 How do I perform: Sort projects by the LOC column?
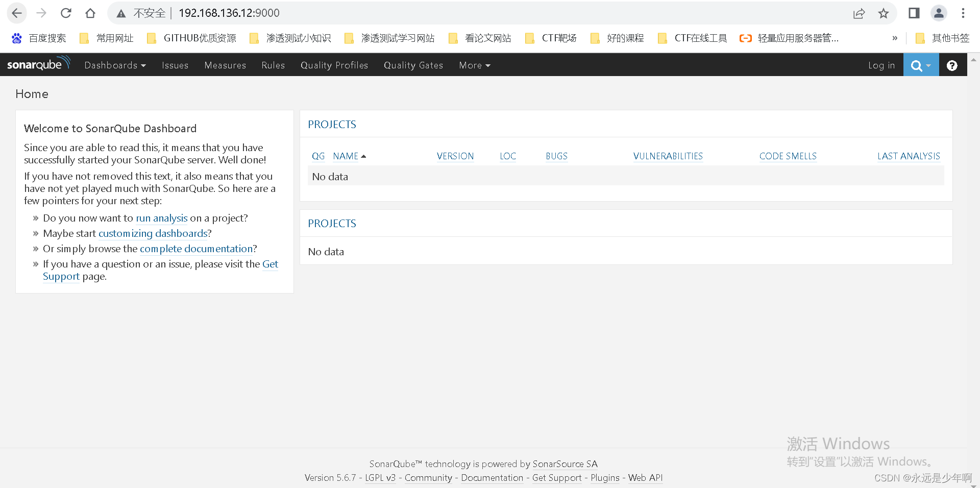pos(508,156)
